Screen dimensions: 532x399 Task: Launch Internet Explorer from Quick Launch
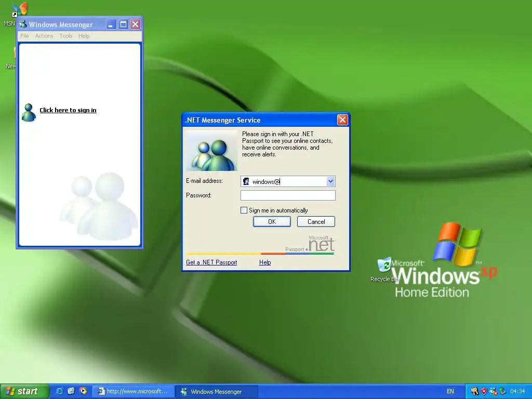click(x=59, y=391)
